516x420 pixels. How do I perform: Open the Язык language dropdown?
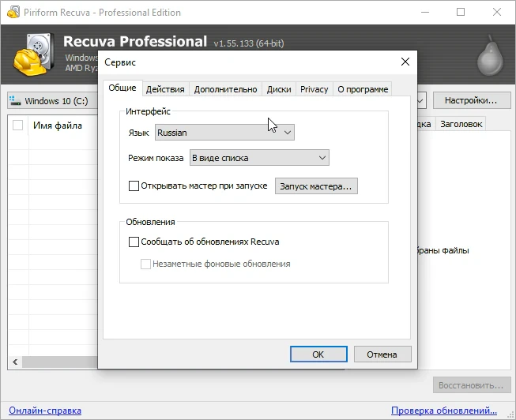coord(224,133)
